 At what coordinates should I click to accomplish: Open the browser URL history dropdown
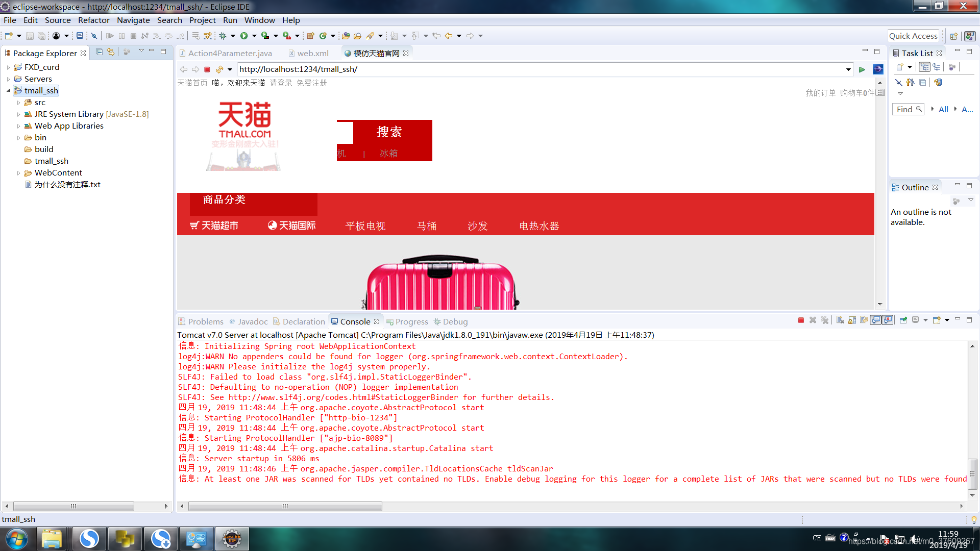pyautogui.click(x=848, y=69)
